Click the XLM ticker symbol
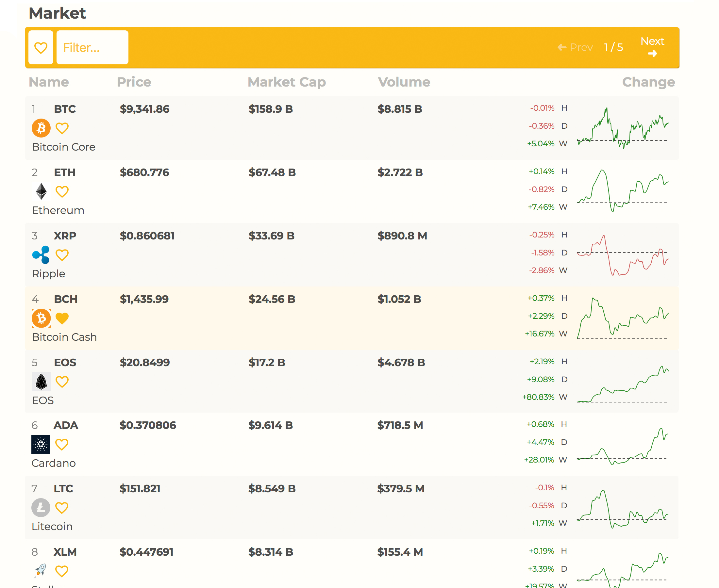 [65, 552]
